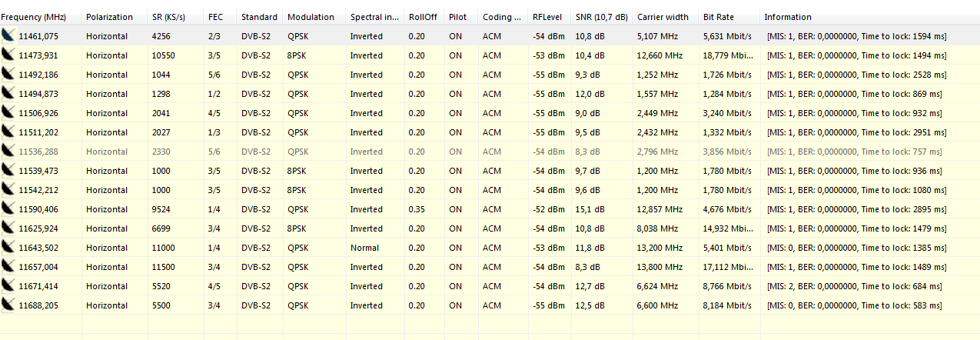This screenshot has width=980, height=340.
Task: Click satellite dish icon for 11539,473 row
Action: click(8, 171)
